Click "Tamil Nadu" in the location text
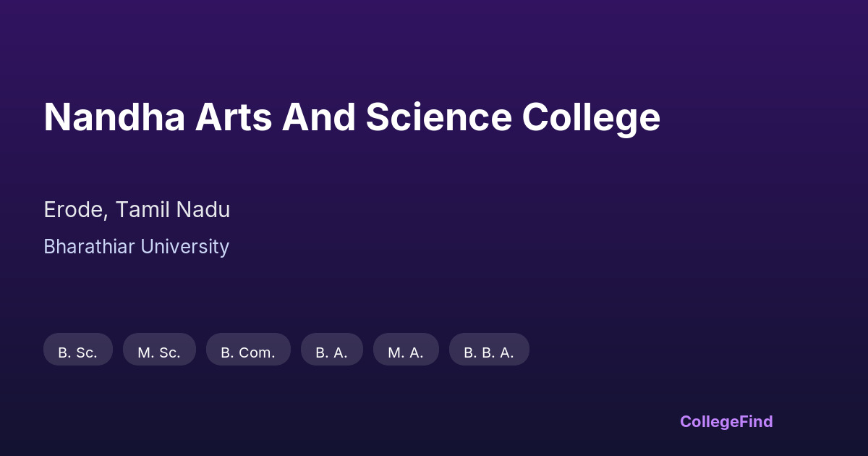The width and height of the screenshot is (868, 456). pos(173,210)
